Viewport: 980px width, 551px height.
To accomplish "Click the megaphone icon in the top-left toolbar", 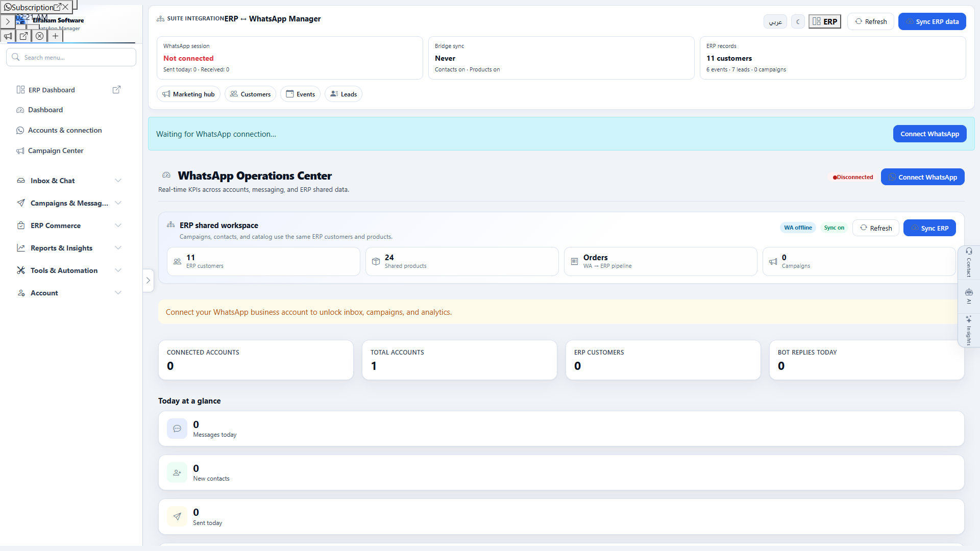I will pyautogui.click(x=8, y=36).
